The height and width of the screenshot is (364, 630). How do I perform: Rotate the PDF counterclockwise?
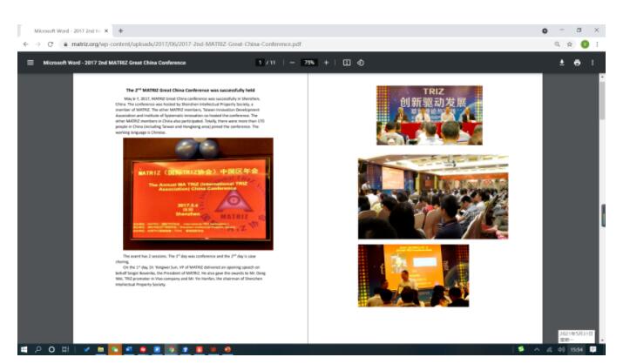361,63
